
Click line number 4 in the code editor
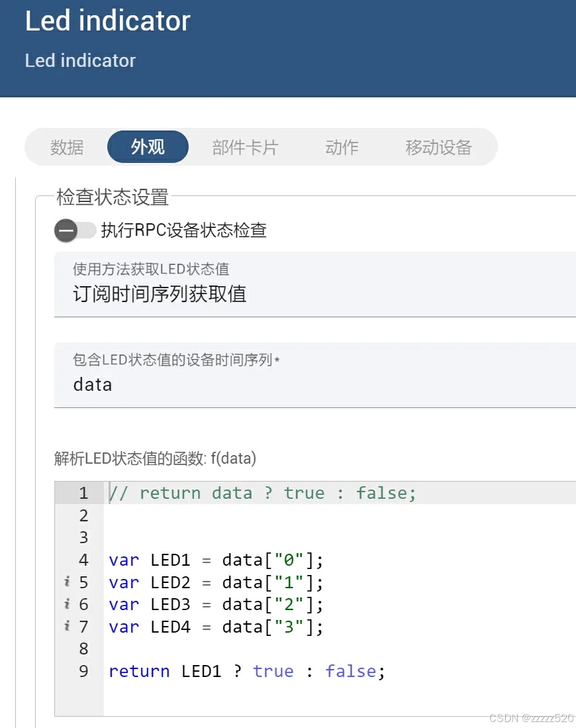82,560
